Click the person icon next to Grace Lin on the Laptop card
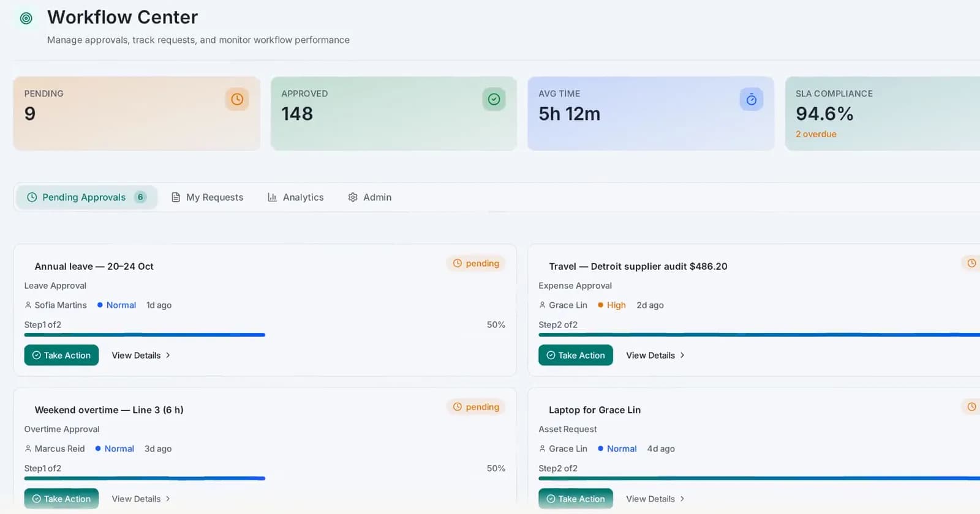This screenshot has width=980, height=514. coord(542,449)
